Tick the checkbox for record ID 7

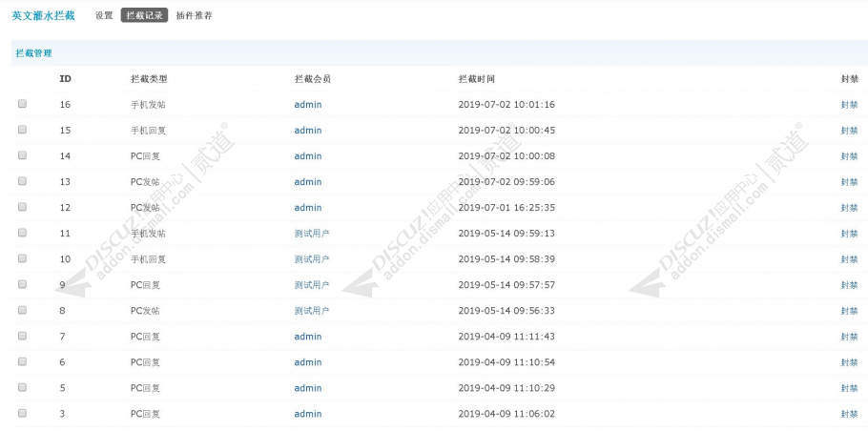tap(22, 336)
